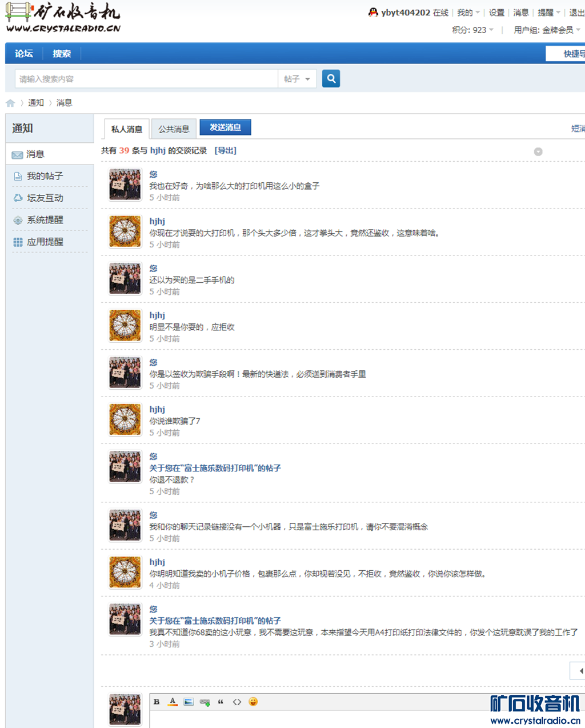Image resolution: width=585 pixels, height=728 pixels.
Task: Click the QQ penguin icon by username
Action: pos(373,12)
